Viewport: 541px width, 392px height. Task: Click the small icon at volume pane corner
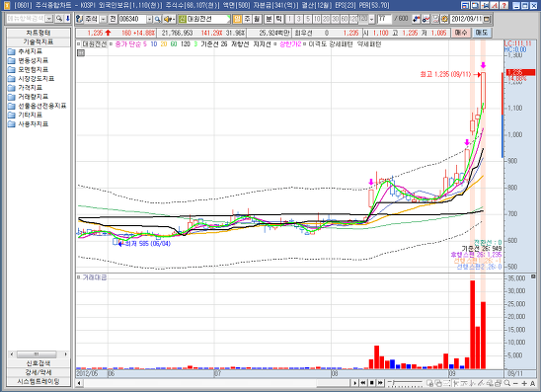[533, 276]
